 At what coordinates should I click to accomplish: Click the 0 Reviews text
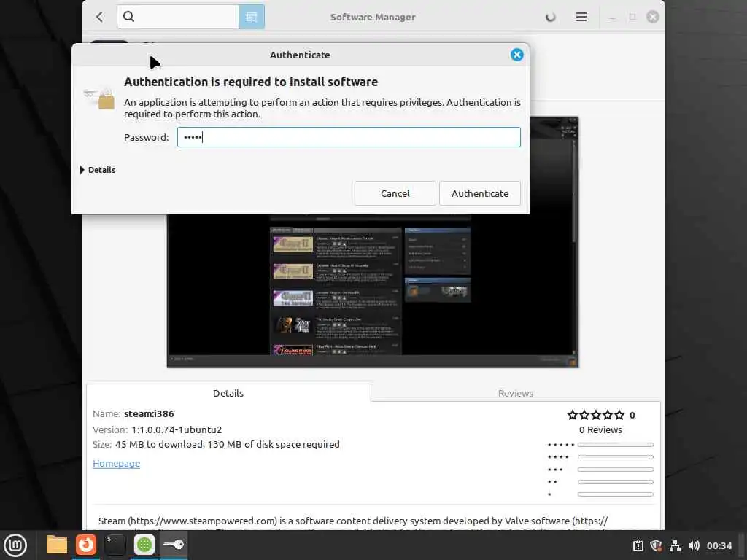pos(600,429)
